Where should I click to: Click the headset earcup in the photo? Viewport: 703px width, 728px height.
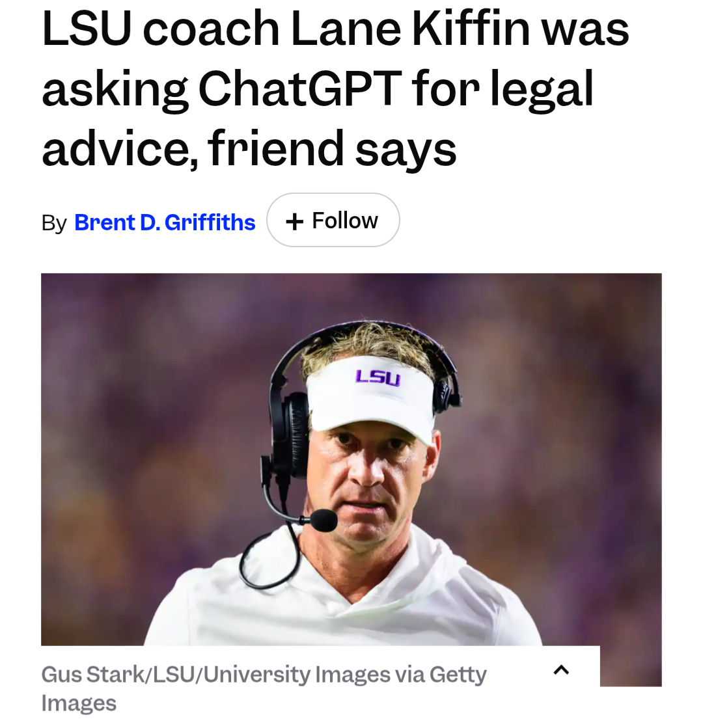292,434
